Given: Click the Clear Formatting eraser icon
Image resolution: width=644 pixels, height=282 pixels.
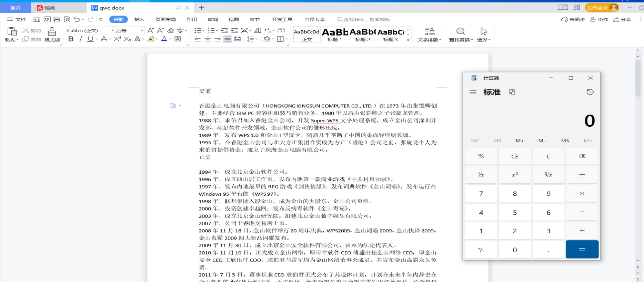Looking at the screenshot, I should click(170, 30).
